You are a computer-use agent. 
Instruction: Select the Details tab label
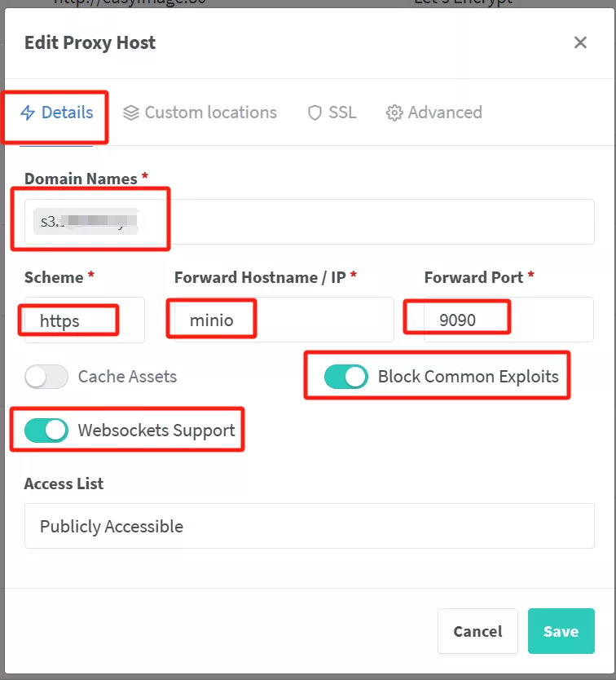pos(67,113)
